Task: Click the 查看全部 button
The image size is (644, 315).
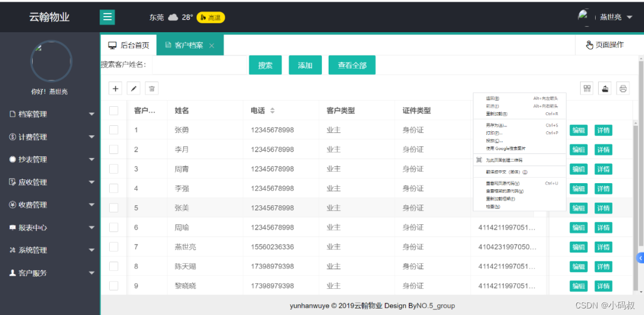Action: tap(352, 65)
